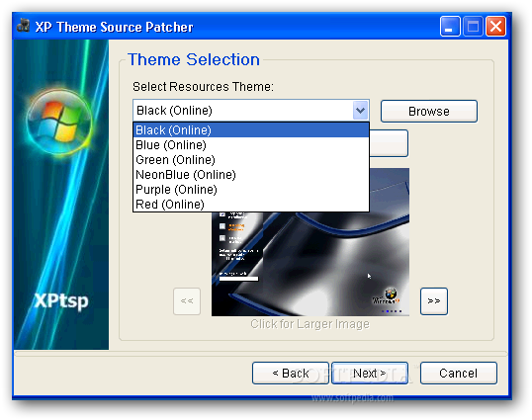Choose Blue (Online) theme option
The width and height of the screenshot is (532, 420).
(251, 145)
